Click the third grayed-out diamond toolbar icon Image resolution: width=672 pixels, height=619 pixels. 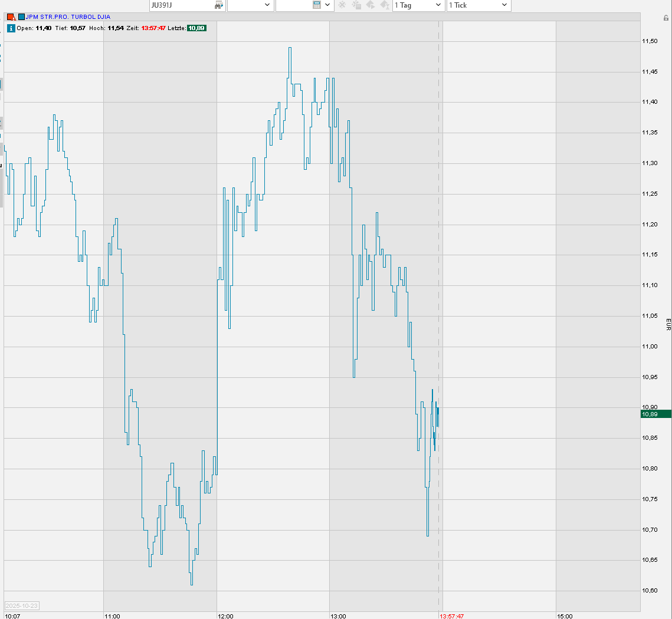[x=371, y=5]
